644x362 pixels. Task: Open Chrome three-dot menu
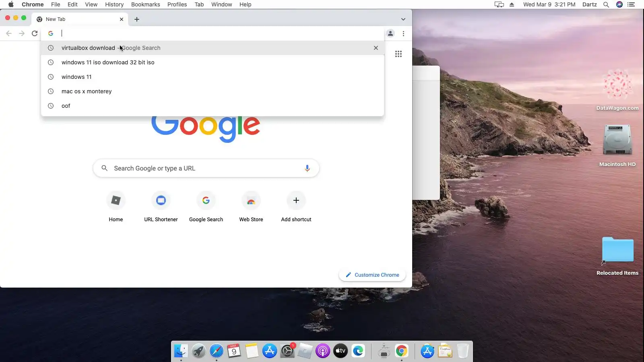[x=403, y=33]
